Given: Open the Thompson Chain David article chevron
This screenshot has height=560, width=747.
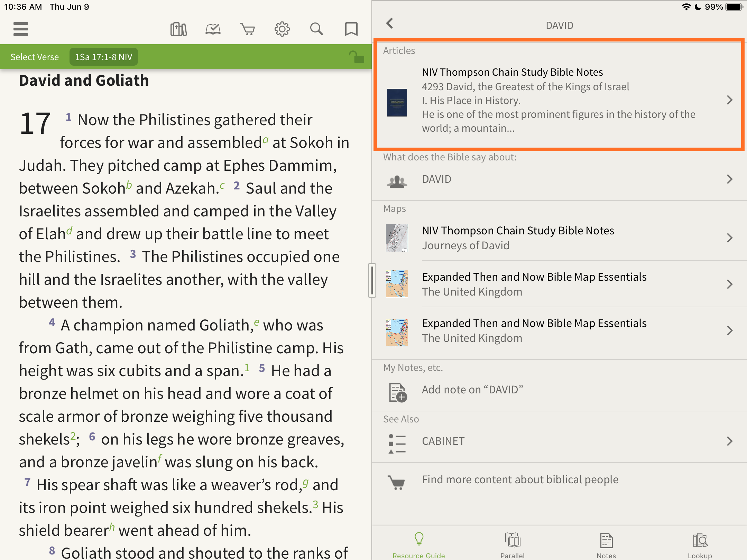Looking at the screenshot, I should coord(730,100).
